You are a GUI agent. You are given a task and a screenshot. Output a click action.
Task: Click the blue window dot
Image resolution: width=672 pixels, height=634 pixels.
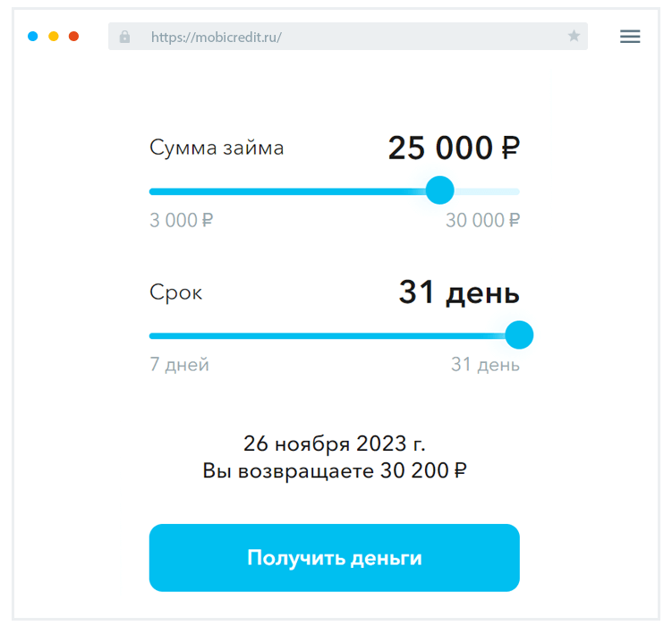pos(33,37)
